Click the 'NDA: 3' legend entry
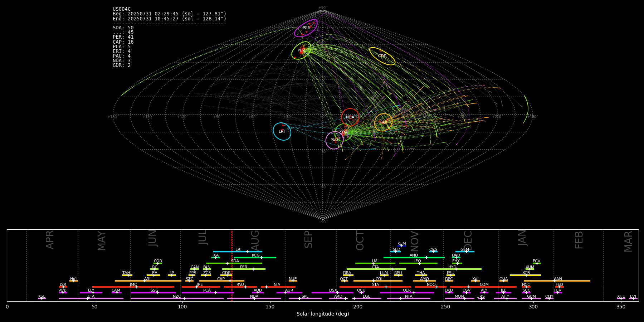The width and height of the screenshot is (644, 322). tap(122, 60)
